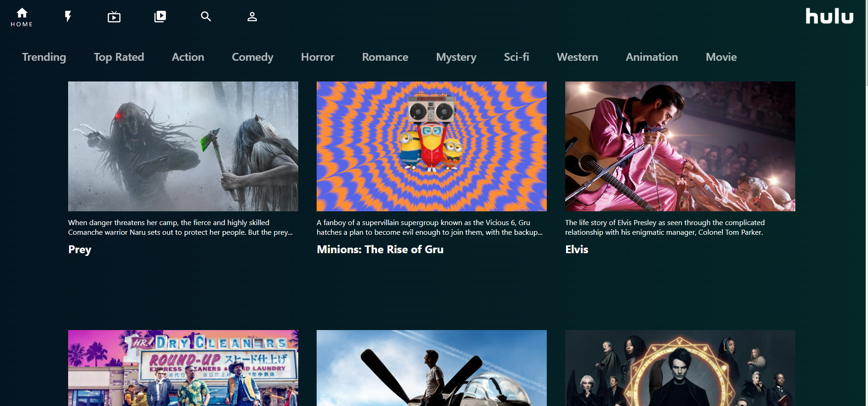Open the account profile icon
Image resolution: width=868 pixels, height=406 pixels.
click(252, 17)
